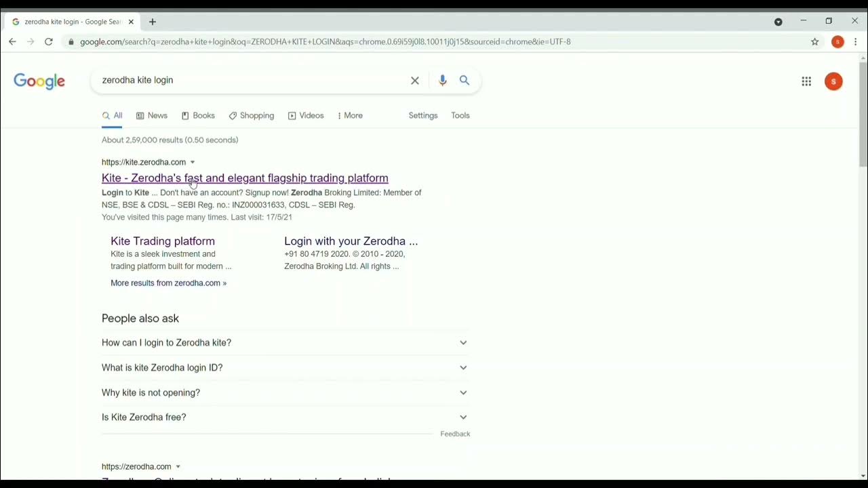This screenshot has height=488, width=868.
Task: Click inside the Google search input field
Action: (251, 81)
